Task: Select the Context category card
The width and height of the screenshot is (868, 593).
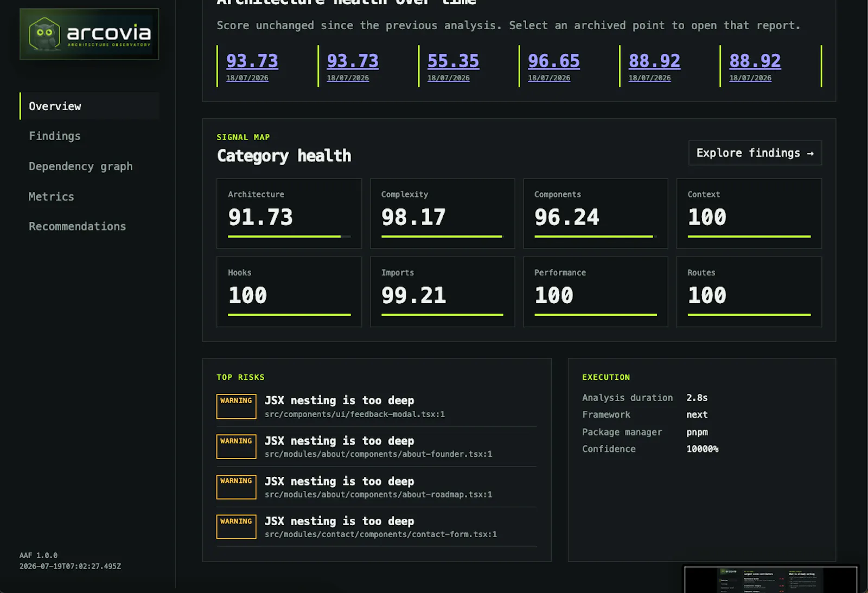Action: [749, 213]
